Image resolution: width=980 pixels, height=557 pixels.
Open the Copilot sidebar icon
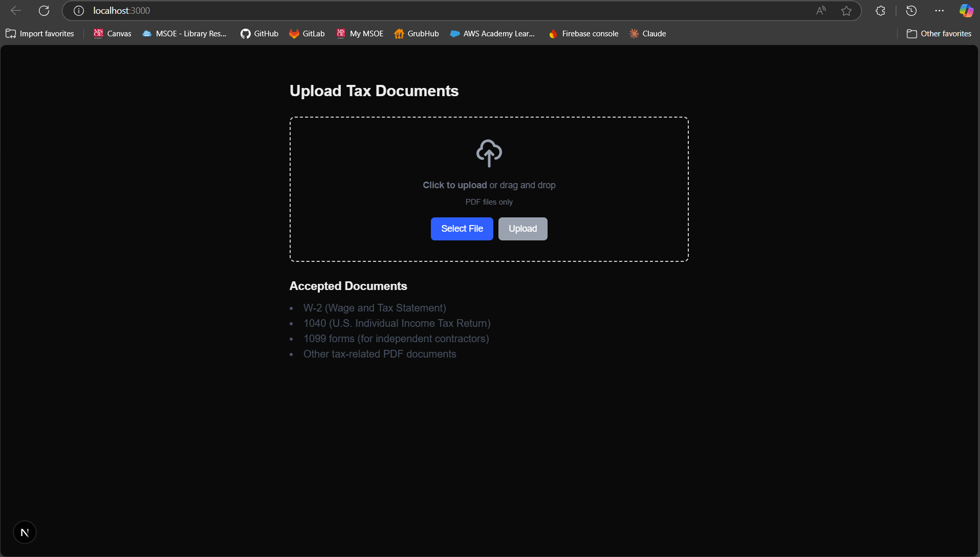click(966, 11)
